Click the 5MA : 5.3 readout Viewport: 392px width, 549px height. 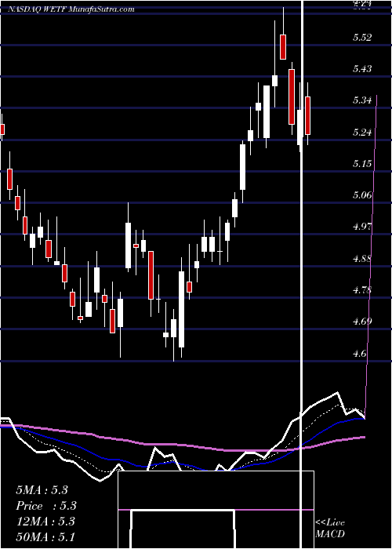(42, 490)
